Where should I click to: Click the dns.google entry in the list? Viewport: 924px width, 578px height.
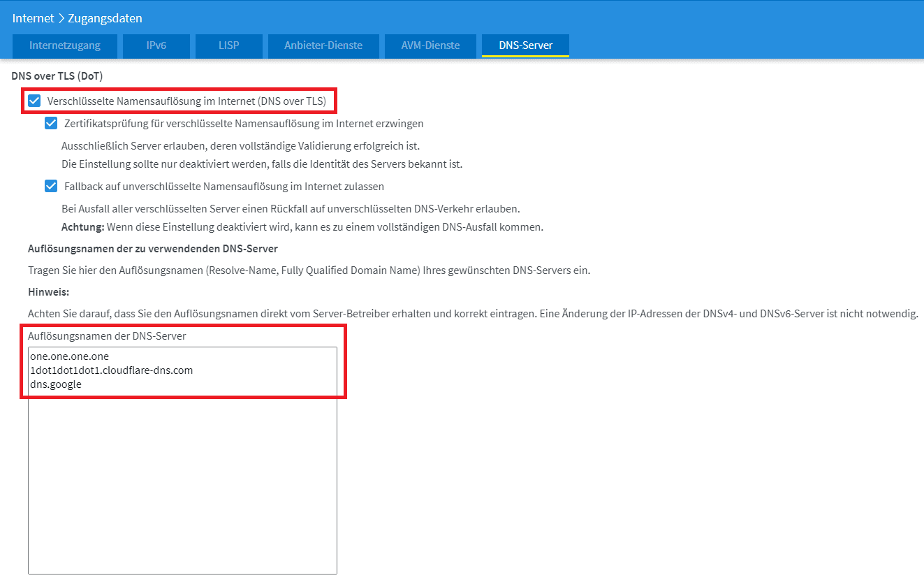click(x=56, y=384)
